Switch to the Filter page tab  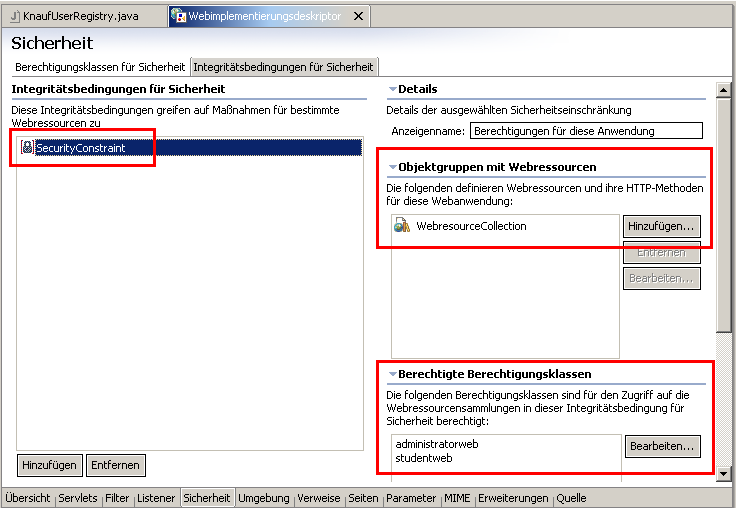117,498
